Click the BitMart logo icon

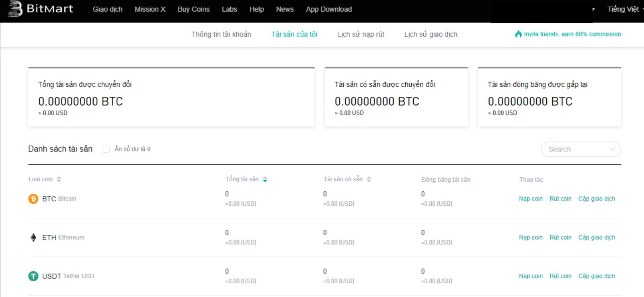15,8
